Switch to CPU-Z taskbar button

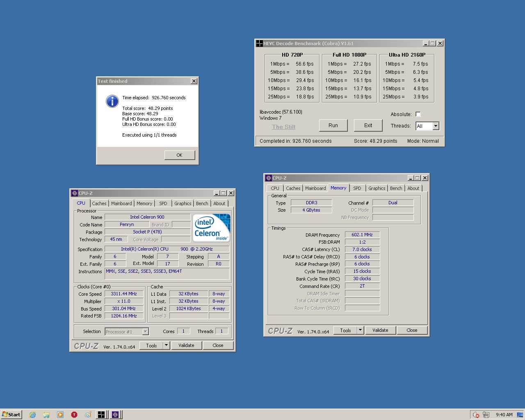[116, 415]
